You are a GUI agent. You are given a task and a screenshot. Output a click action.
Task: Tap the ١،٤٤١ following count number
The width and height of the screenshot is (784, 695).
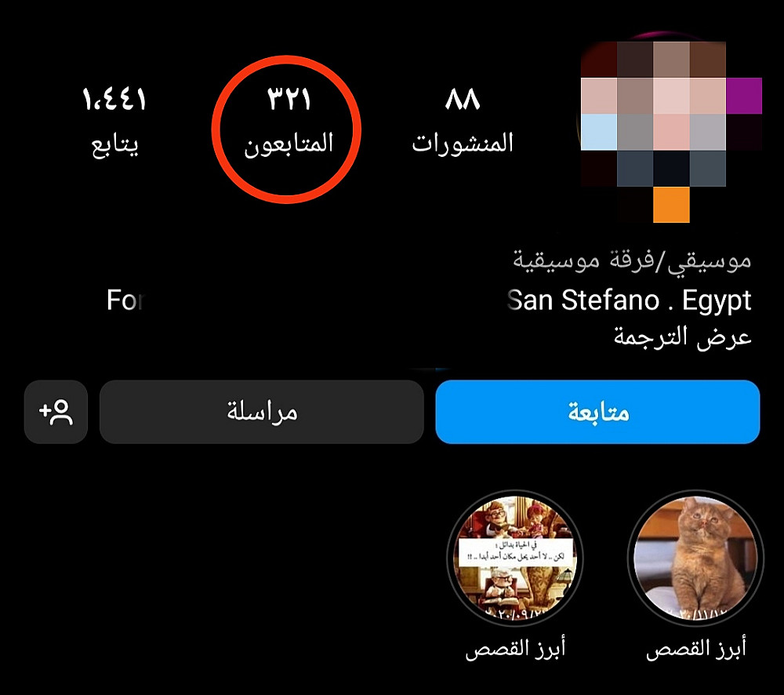pyautogui.click(x=114, y=99)
